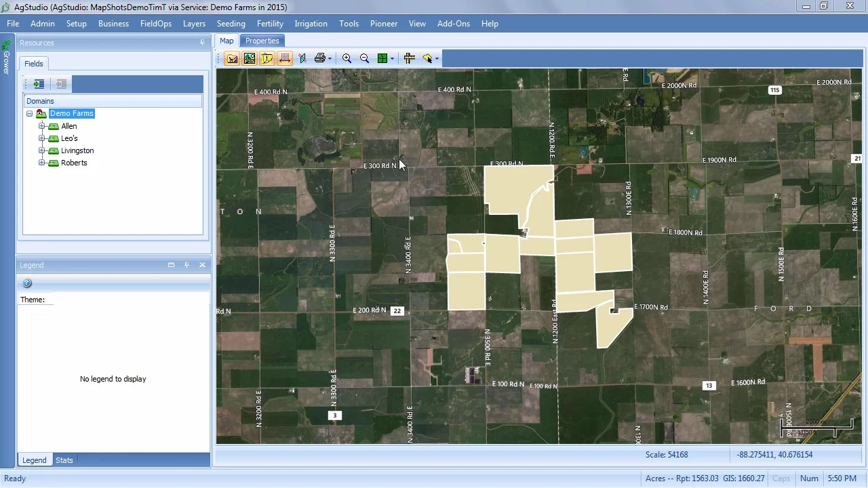Expand the Livingston farm node
Image resolution: width=868 pixels, height=488 pixels.
(x=42, y=150)
